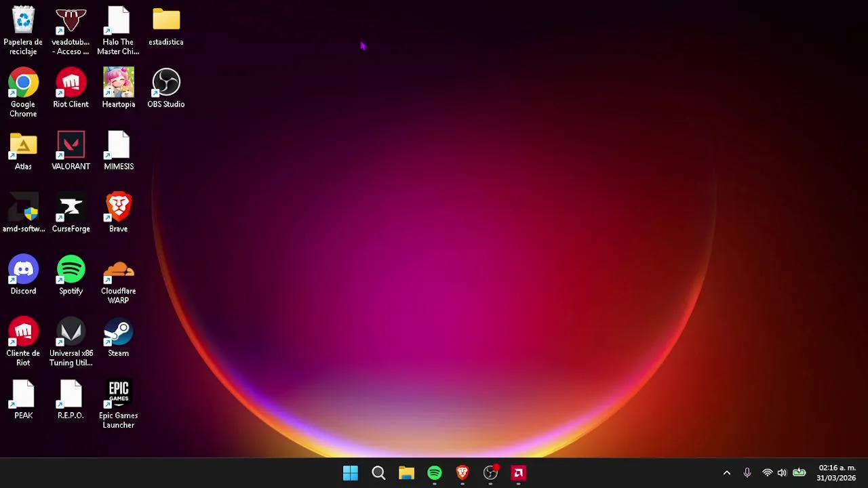Image resolution: width=868 pixels, height=488 pixels.
Task: Select the OBS Studio desktop icon
Action: coord(166,88)
